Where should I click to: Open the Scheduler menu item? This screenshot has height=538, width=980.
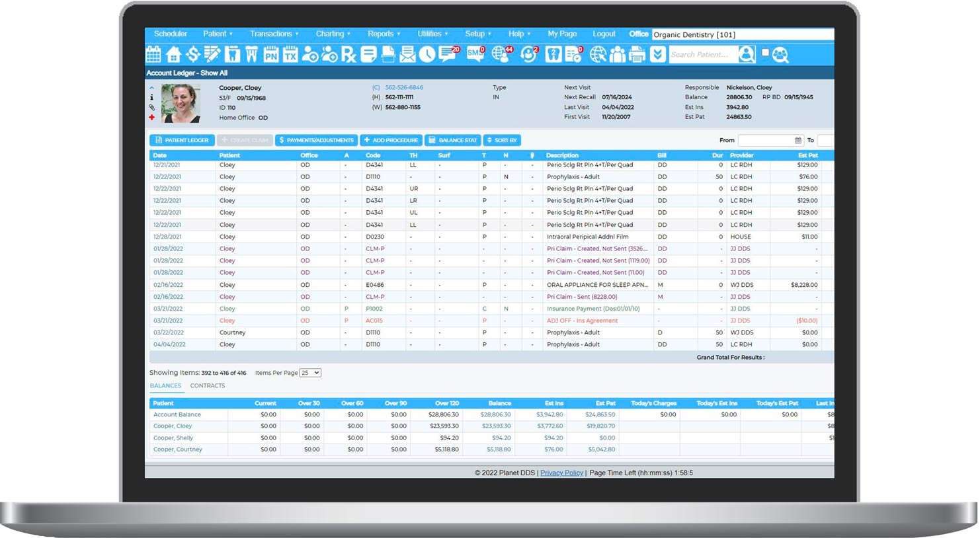pos(170,34)
